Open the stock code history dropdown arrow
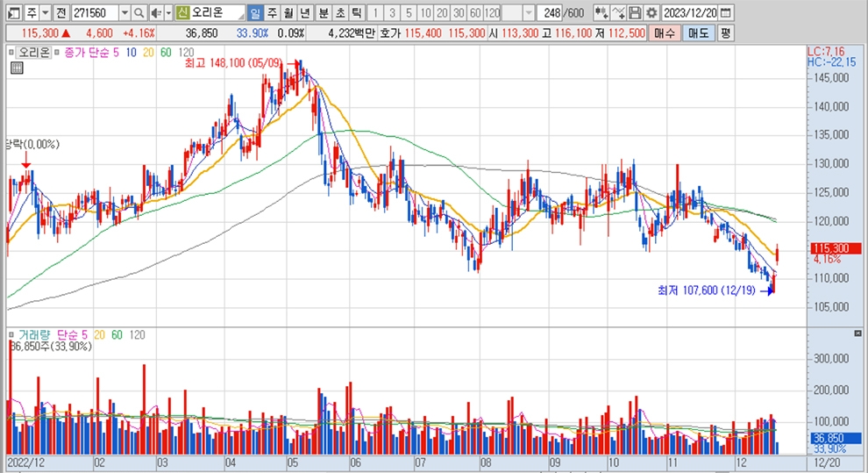Screen dimensions: 868x473 coord(124,13)
